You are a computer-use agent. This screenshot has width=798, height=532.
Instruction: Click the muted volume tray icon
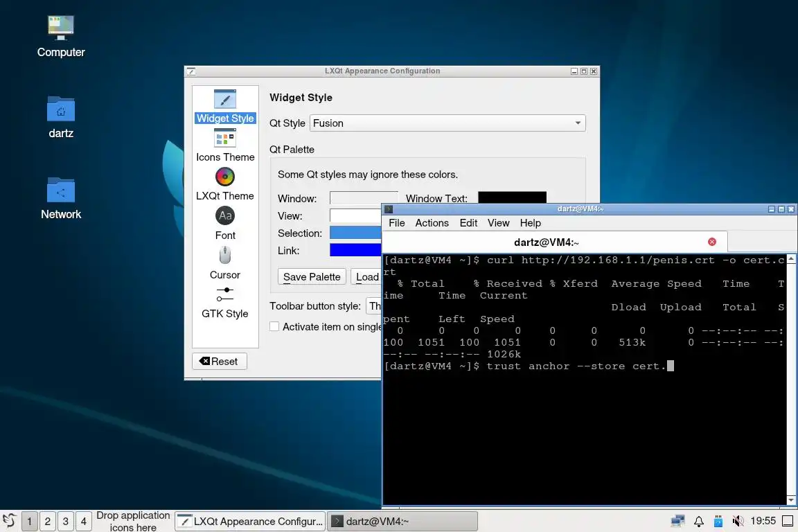coord(738,521)
